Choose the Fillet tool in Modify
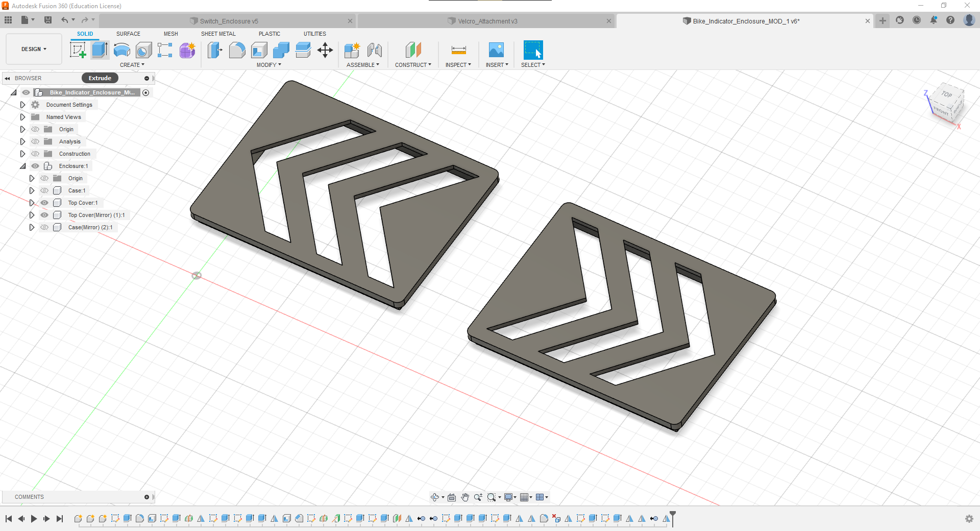980x531 pixels. pyautogui.click(x=237, y=50)
